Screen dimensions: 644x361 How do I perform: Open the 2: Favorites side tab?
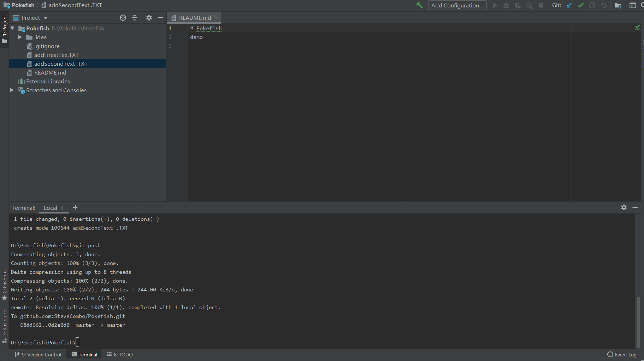point(5,285)
